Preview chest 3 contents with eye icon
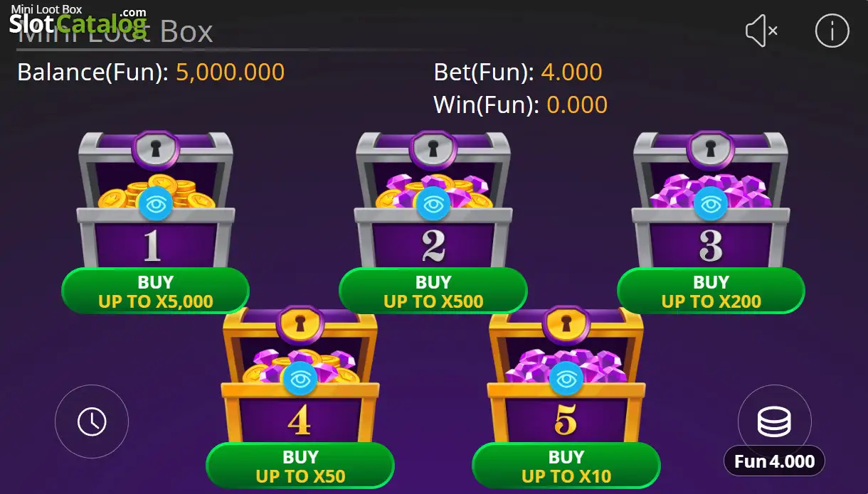Viewport: 868px width, 494px height. (710, 204)
